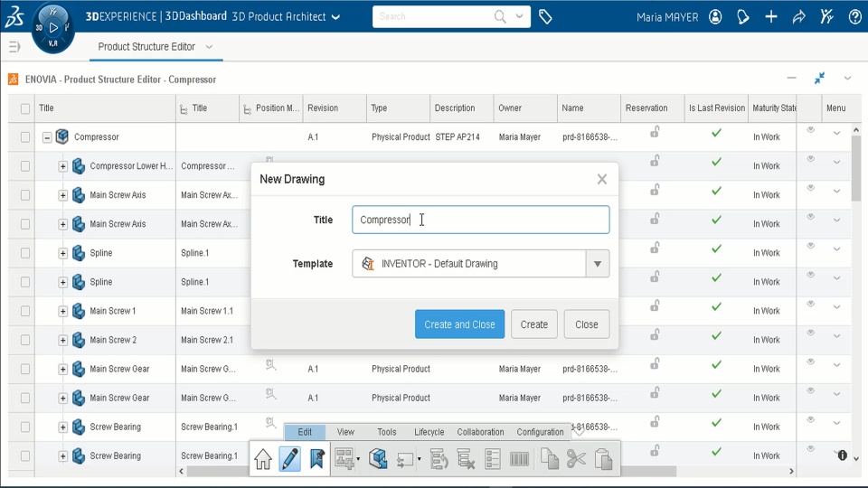Switch to the Collaboration toolbar tab
This screenshot has height=488, width=868.
point(480,432)
